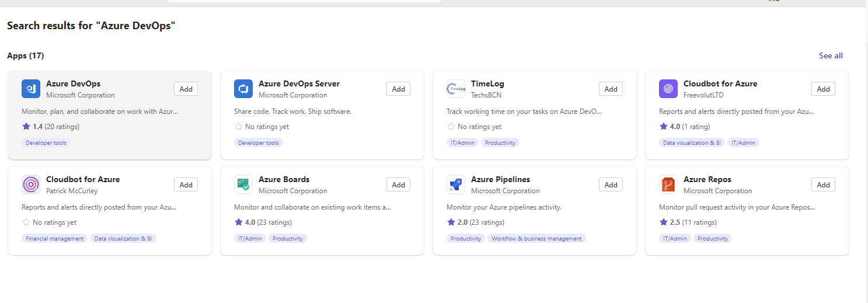Click the Azure Pipelines app icon
This screenshot has width=868, height=303.
pyautogui.click(x=456, y=184)
